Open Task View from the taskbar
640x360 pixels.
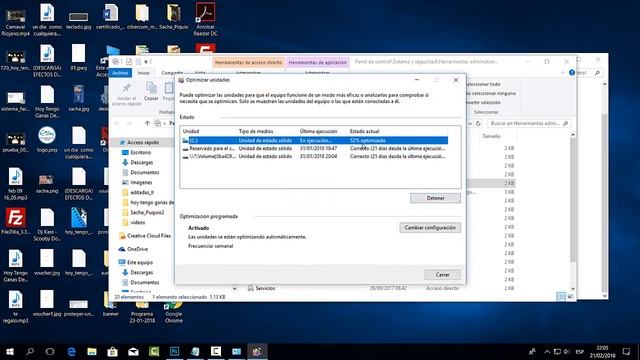(x=50, y=351)
